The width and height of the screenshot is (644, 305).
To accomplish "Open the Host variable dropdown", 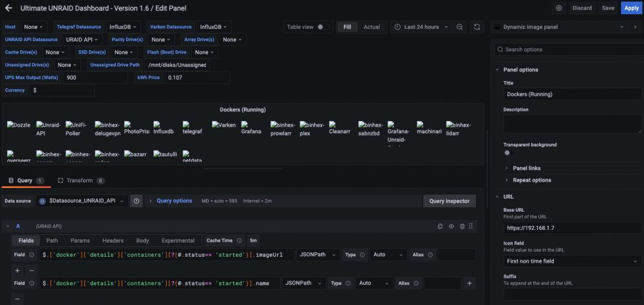I will tap(33, 27).
